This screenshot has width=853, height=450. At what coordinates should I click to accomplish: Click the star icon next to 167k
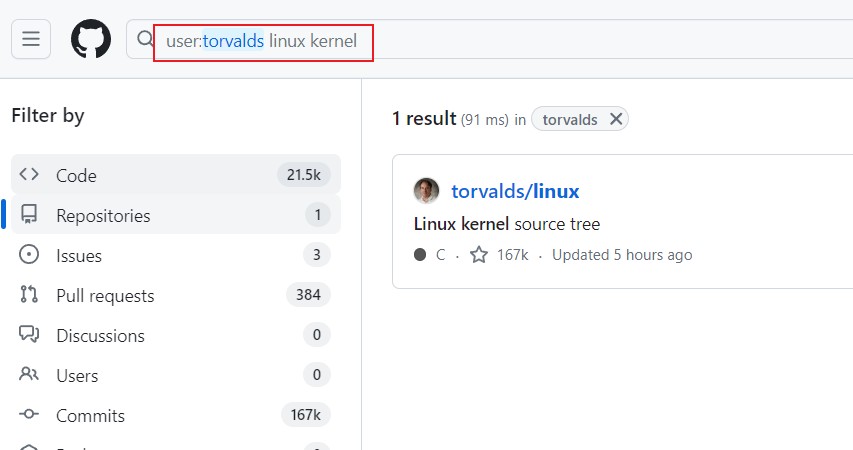tap(479, 255)
